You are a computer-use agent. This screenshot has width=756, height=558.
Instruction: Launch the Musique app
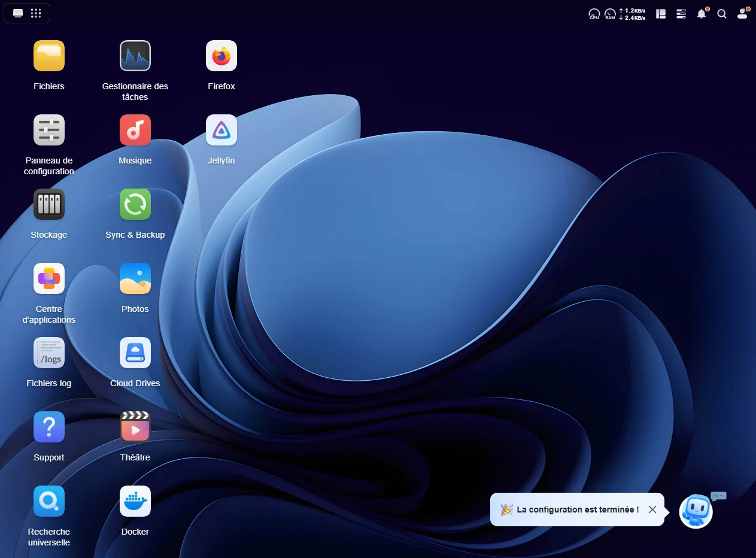(x=135, y=131)
